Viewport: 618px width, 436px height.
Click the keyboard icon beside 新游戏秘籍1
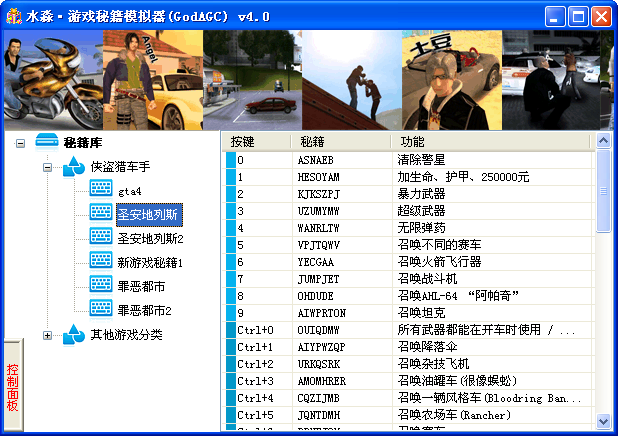[x=101, y=261]
